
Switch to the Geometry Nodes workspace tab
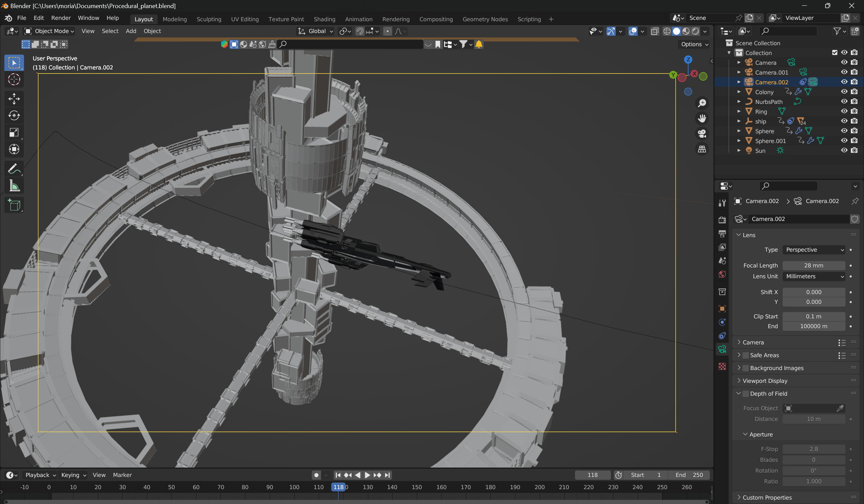[485, 19]
